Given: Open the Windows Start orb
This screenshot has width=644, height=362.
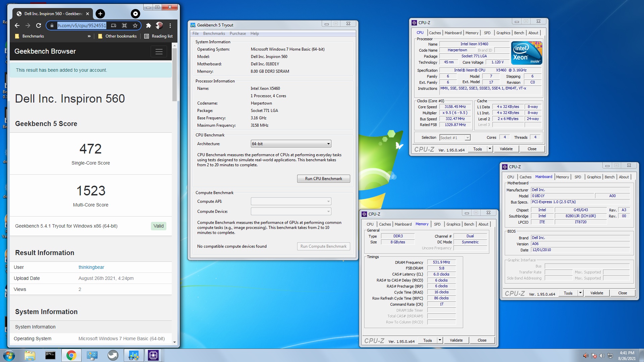Looking at the screenshot, I should (x=9, y=355).
